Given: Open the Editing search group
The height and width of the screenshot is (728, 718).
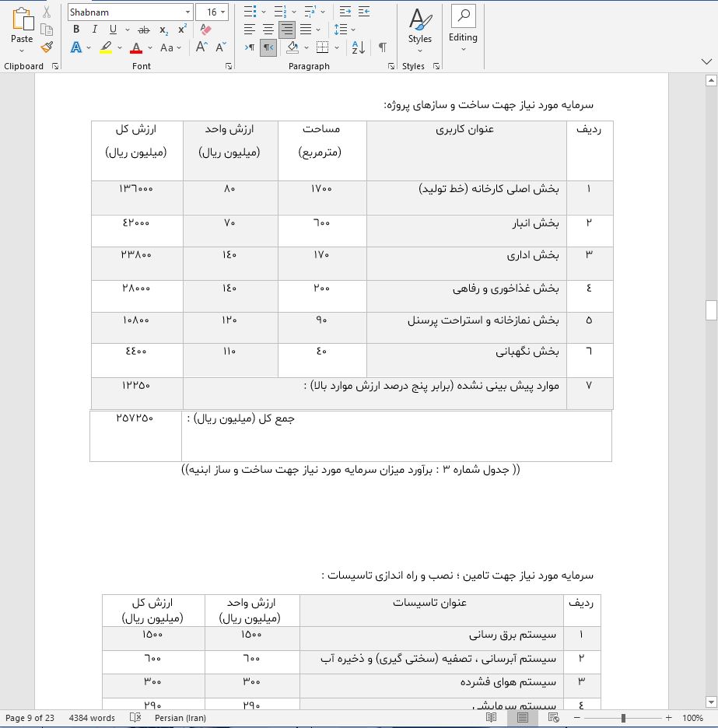Looking at the screenshot, I should click(x=463, y=29).
